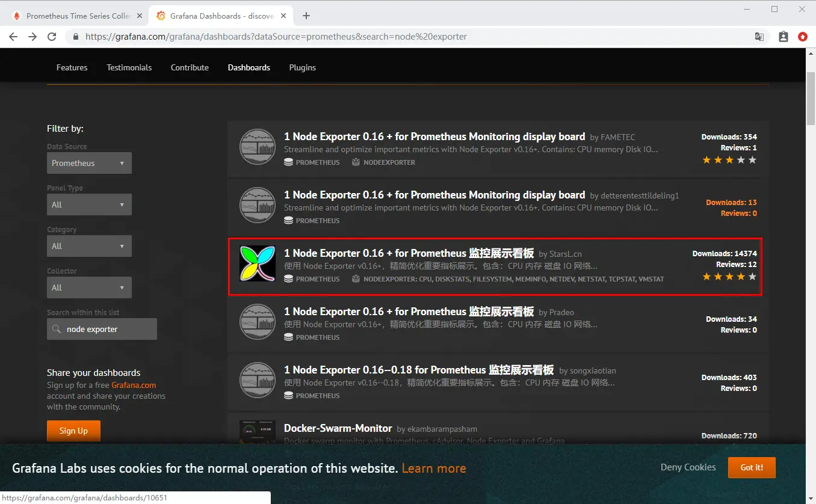
Task: Click the 'Downloads: 403' text
Action: coord(729,378)
